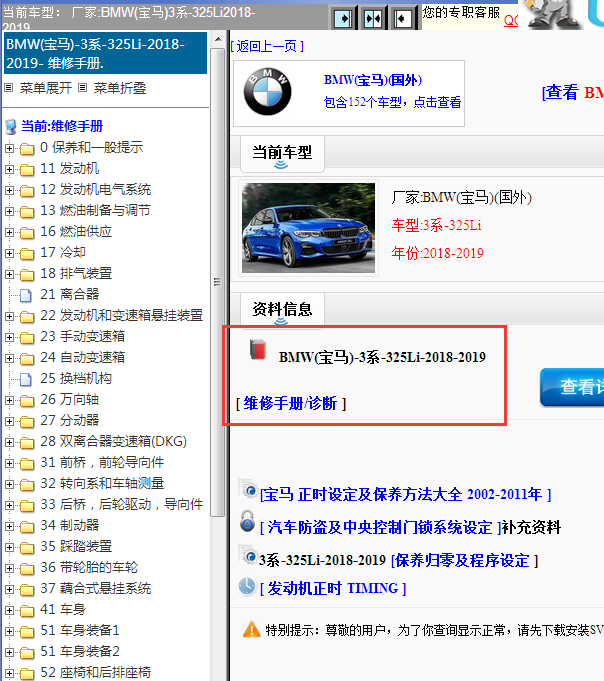This screenshot has height=681, width=604.
Task: Click the 返回上一页 link
Action: pos(267,46)
